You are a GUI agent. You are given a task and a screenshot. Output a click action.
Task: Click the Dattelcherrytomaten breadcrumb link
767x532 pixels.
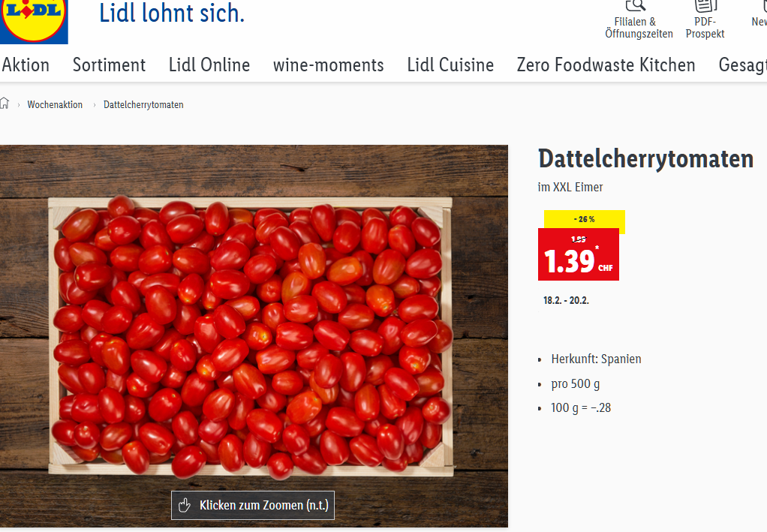[143, 104]
